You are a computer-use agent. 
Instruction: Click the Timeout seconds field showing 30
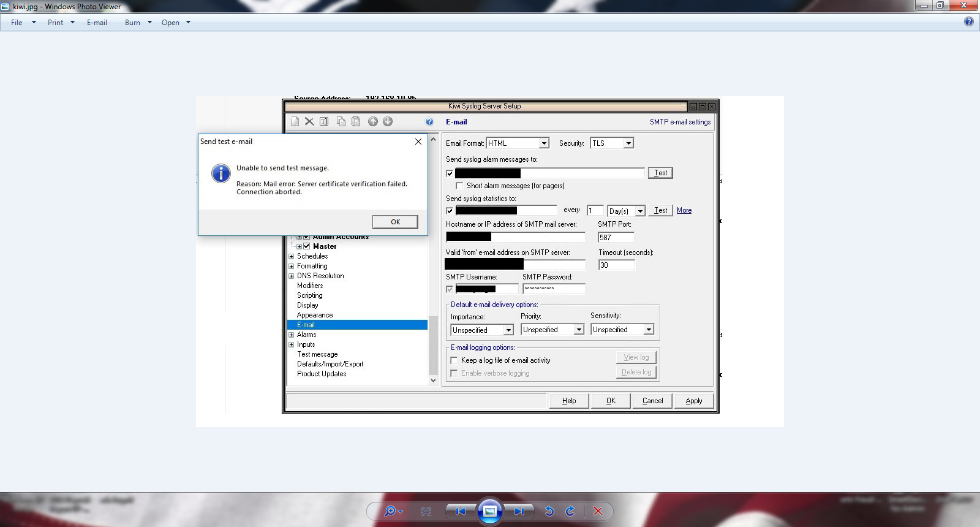click(616, 265)
